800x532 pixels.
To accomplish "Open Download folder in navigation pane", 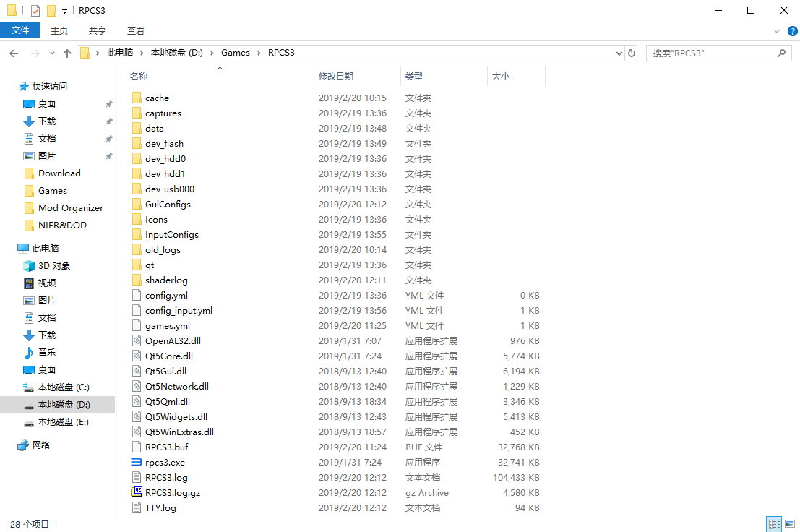I will (x=59, y=173).
